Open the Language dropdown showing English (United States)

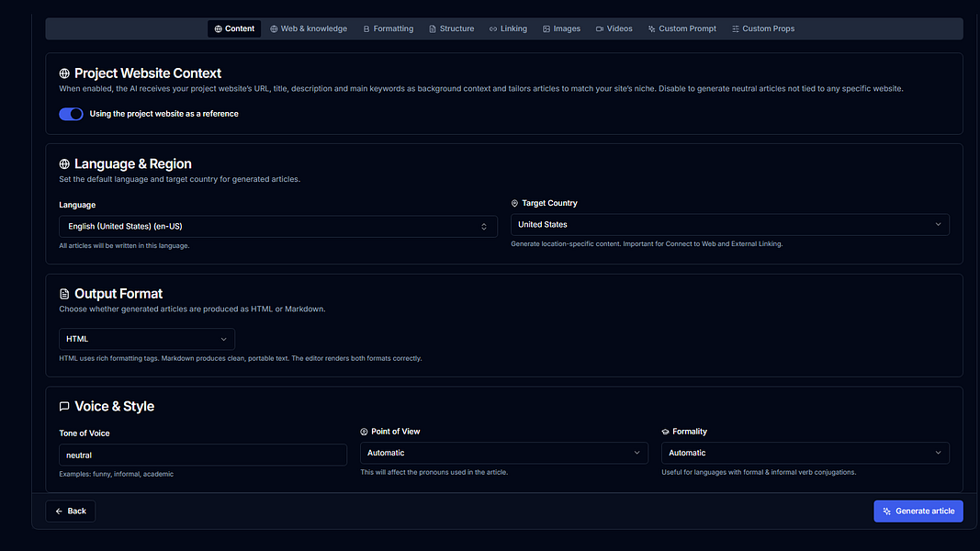coord(278,226)
